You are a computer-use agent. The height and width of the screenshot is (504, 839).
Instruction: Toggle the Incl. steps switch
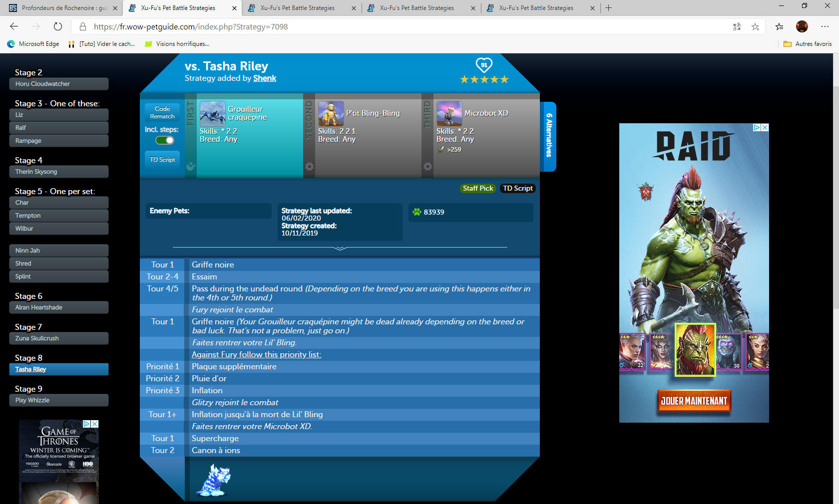click(165, 140)
